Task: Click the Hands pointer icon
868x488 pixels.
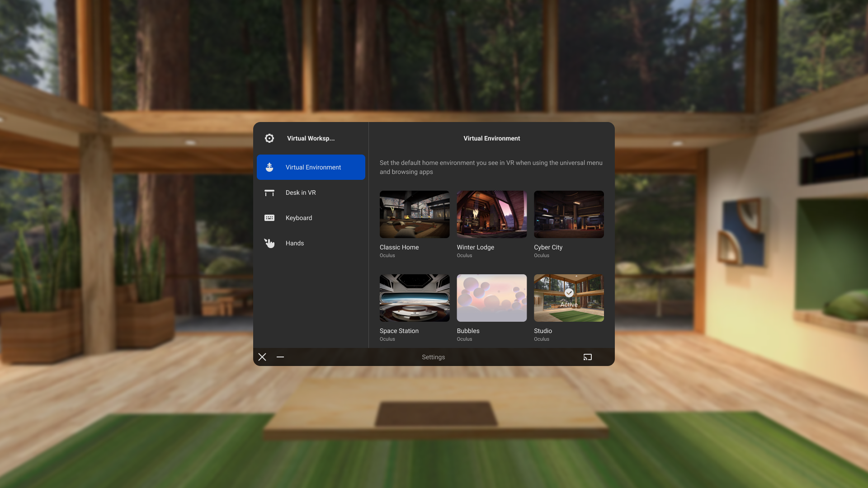Action: pos(269,243)
